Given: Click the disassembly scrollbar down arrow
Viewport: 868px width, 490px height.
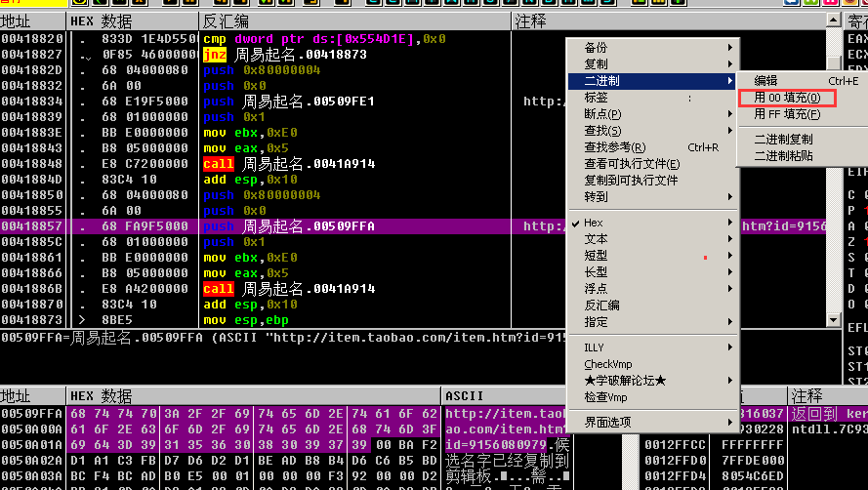Looking at the screenshot, I should [833, 319].
